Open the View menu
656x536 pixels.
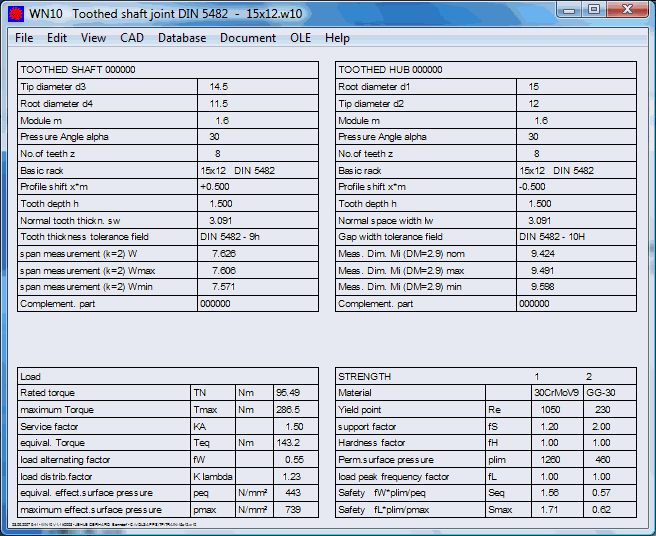93,38
